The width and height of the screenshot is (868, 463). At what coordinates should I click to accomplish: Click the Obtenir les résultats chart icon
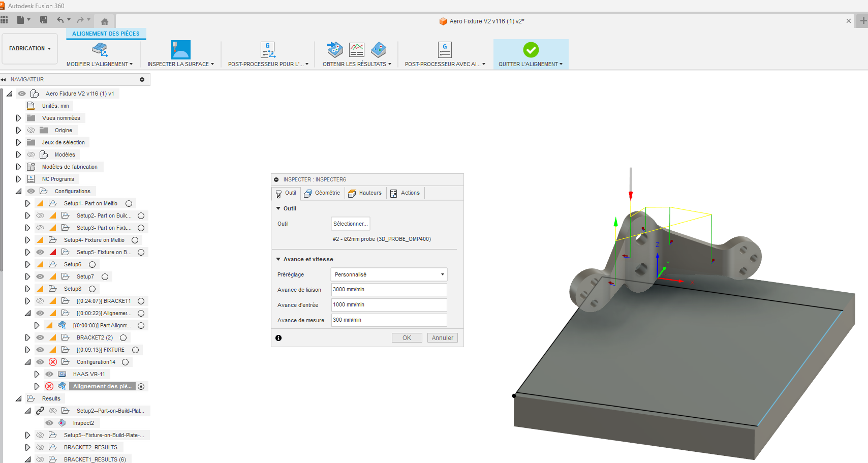pyautogui.click(x=357, y=50)
